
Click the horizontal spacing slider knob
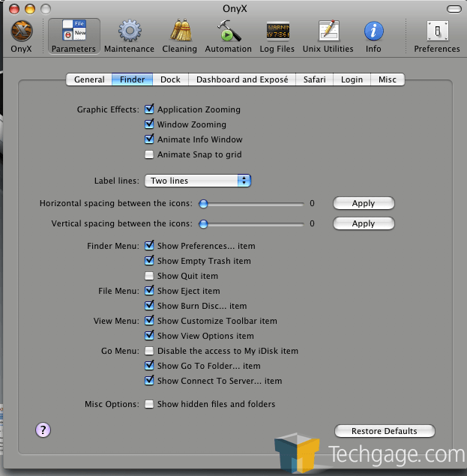pos(203,204)
